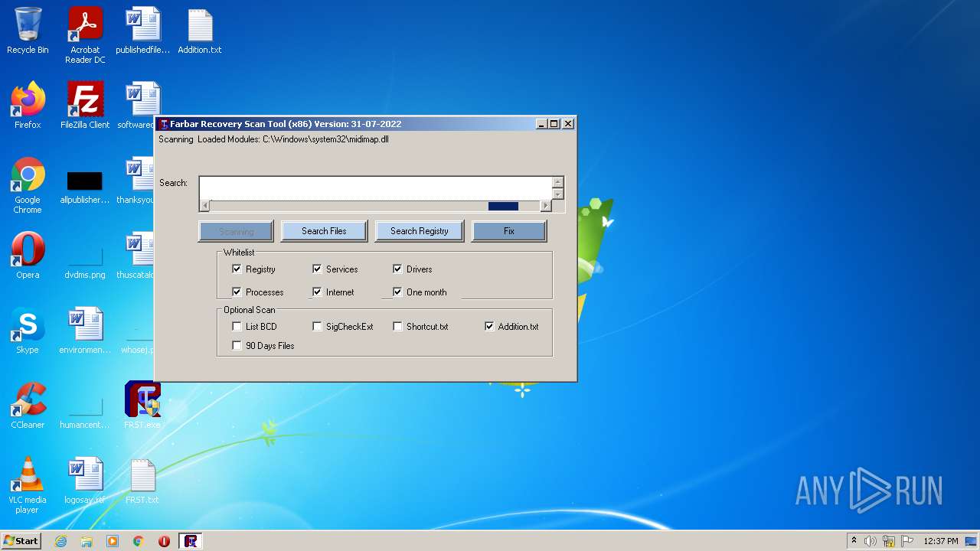Screen dimensions: 980x551
Task: Click inside the Search text box
Action: tap(375, 188)
